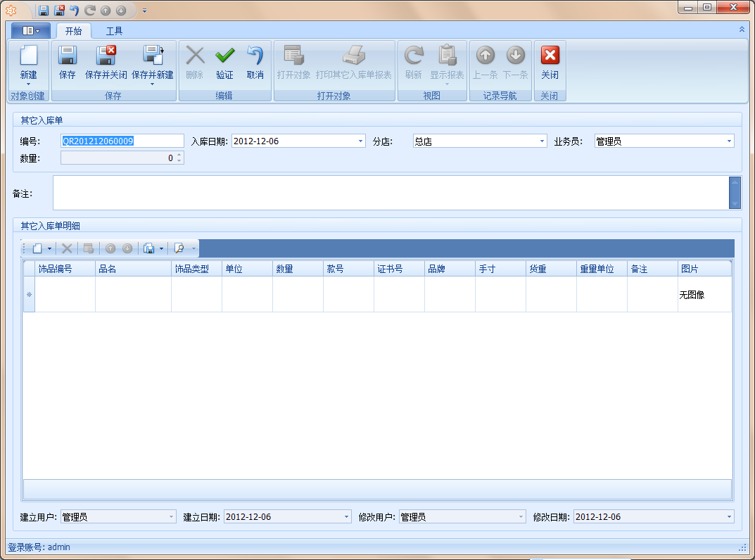Click the detail toolbar export/print icon
Screen dimensions: 755x560
148,248
